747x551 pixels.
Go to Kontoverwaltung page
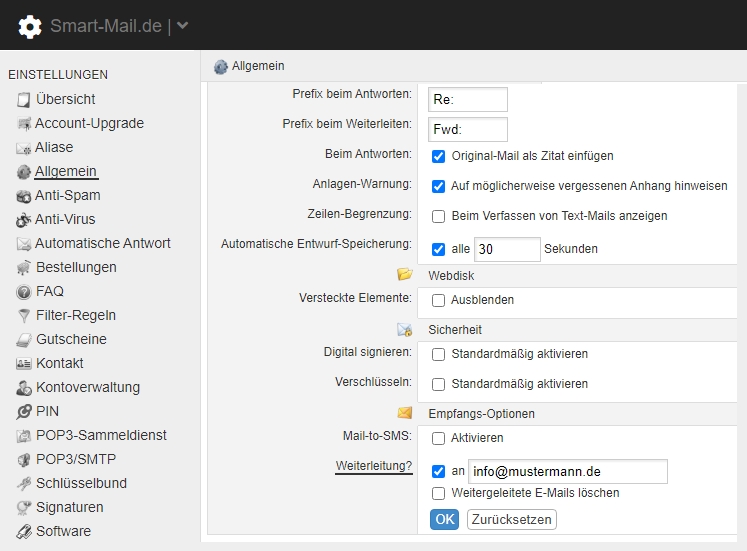[88, 387]
